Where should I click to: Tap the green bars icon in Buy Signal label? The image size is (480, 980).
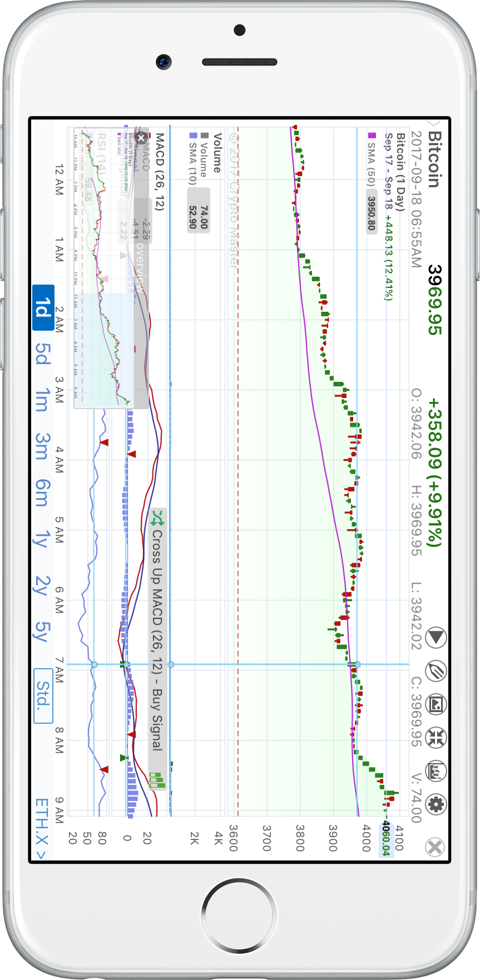157,780
